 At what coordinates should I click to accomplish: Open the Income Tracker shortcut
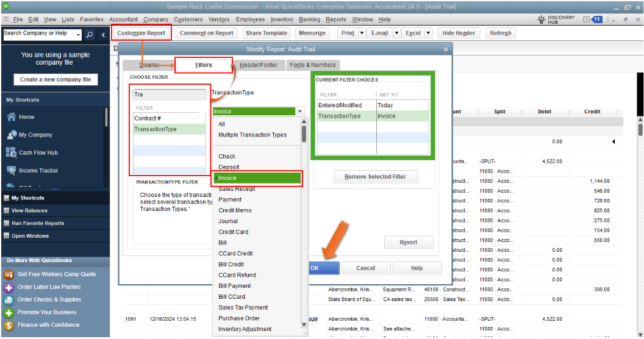38,170
